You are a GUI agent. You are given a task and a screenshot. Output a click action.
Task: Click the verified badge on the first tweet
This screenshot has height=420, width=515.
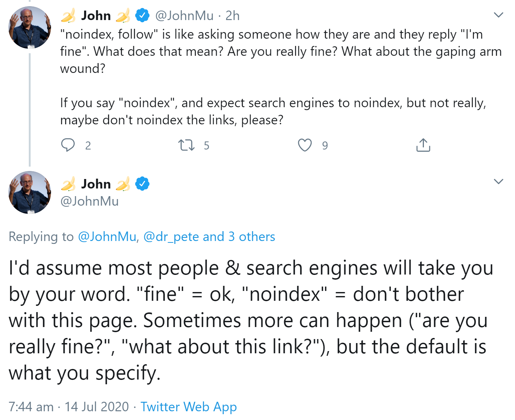(142, 15)
